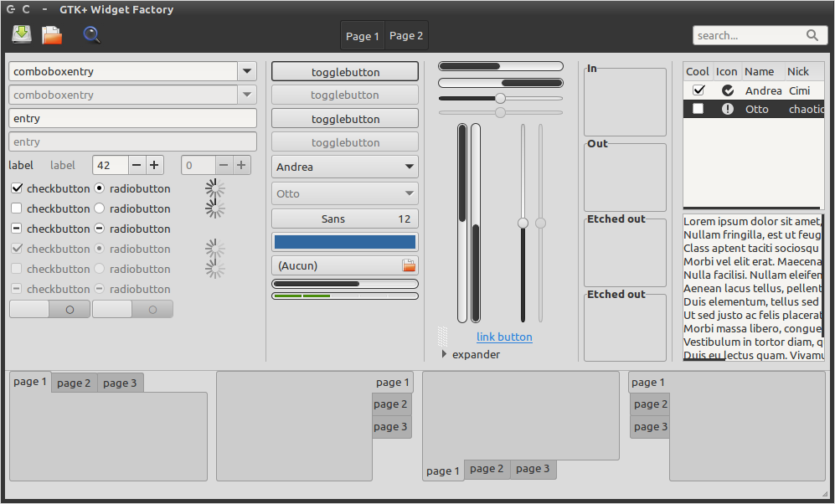Click the search icon inside the search field
Viewport: 835px width, 504px height.
812,36
